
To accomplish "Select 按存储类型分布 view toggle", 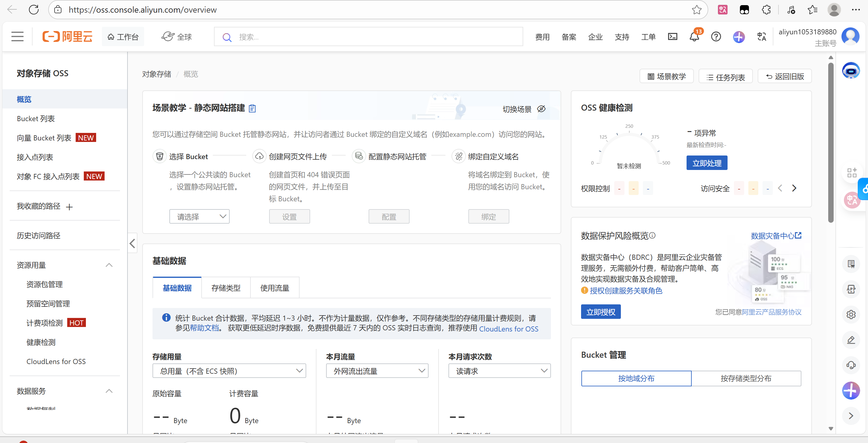I will tap(746, 378).
